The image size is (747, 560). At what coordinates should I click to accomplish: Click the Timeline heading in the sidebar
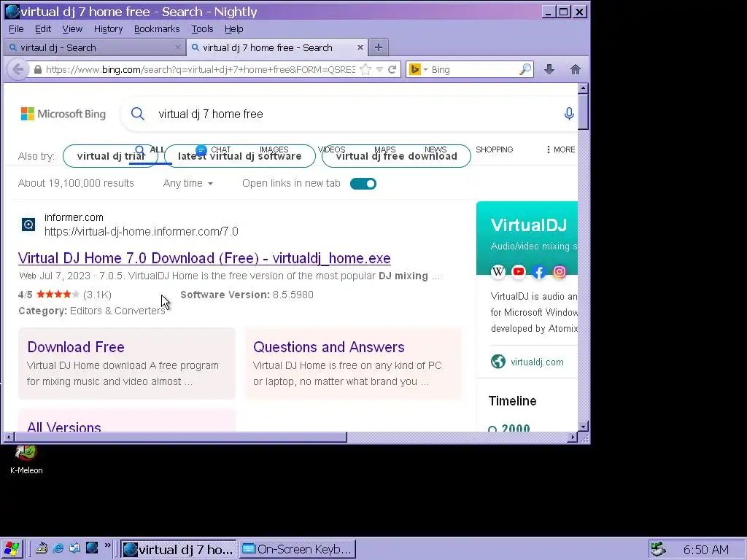coord(512,401)
